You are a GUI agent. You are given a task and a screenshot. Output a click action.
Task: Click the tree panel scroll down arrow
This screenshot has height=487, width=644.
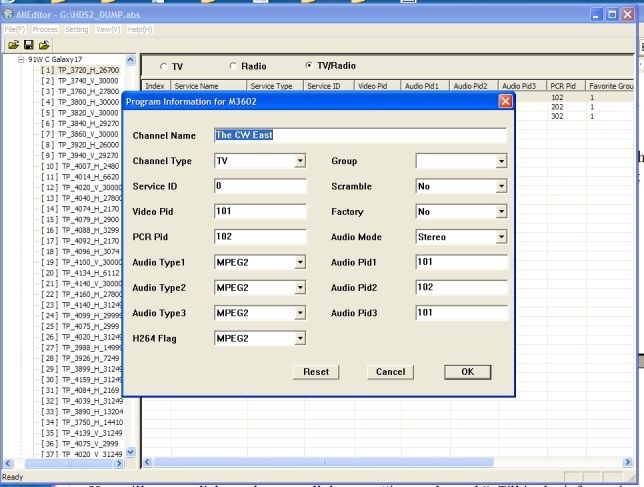pyautogui.click(x=130, y=453)
